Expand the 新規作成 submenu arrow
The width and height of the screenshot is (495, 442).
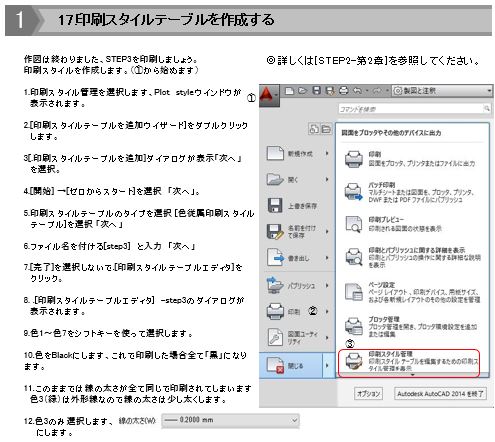tap(327, 153)
